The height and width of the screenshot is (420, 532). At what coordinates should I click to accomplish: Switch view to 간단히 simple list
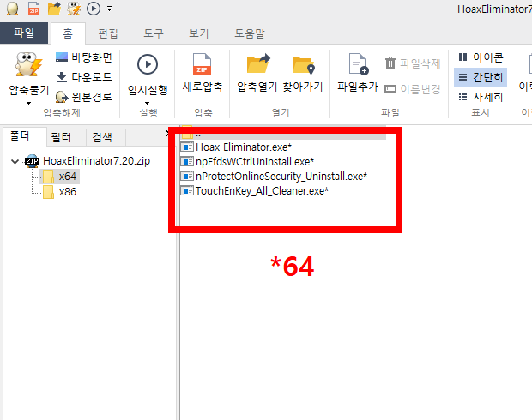click(x=481, y=77)
